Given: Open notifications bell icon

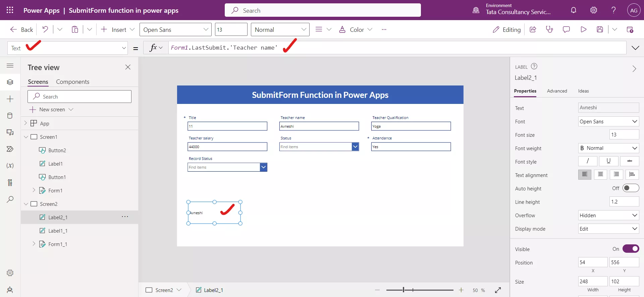Looking at the screenshot, I should (574, 10).
